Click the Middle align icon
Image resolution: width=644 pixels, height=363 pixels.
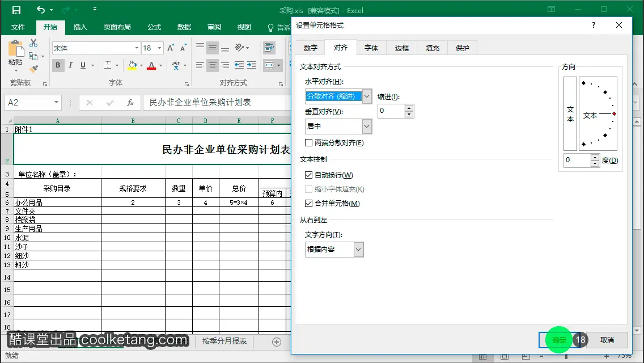(213, 48)
